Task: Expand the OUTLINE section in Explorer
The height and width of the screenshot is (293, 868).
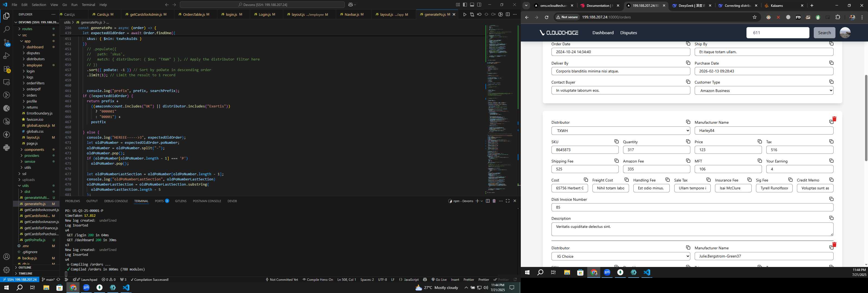Action: [25, 268]
